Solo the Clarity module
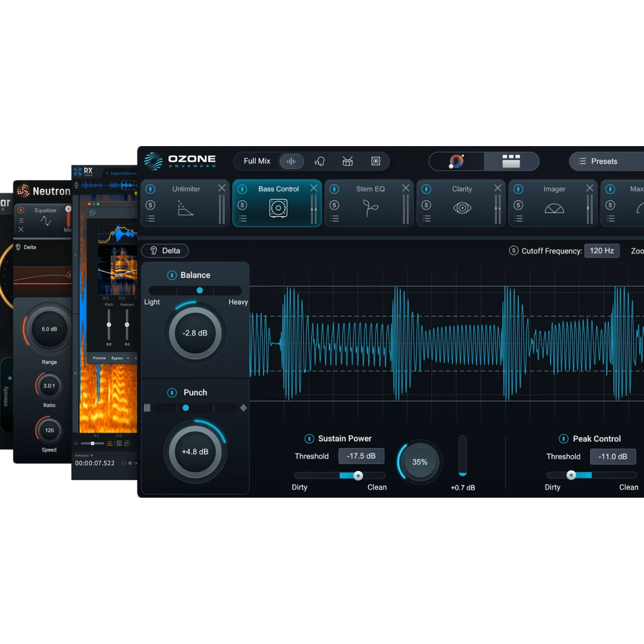The width and height of the screenshot is (644, 644). point(426,205)
